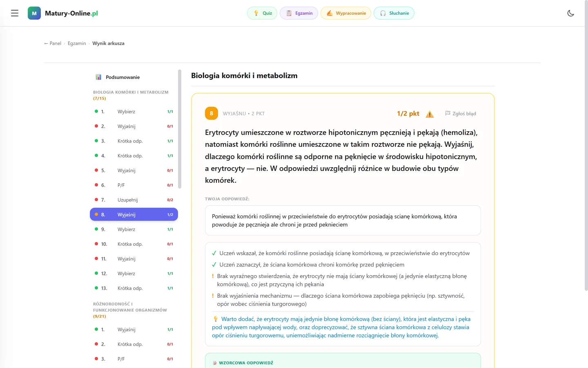Go back to Panel breadcrumb link
This screenshot has width=588, height=368.
[53, 43]
